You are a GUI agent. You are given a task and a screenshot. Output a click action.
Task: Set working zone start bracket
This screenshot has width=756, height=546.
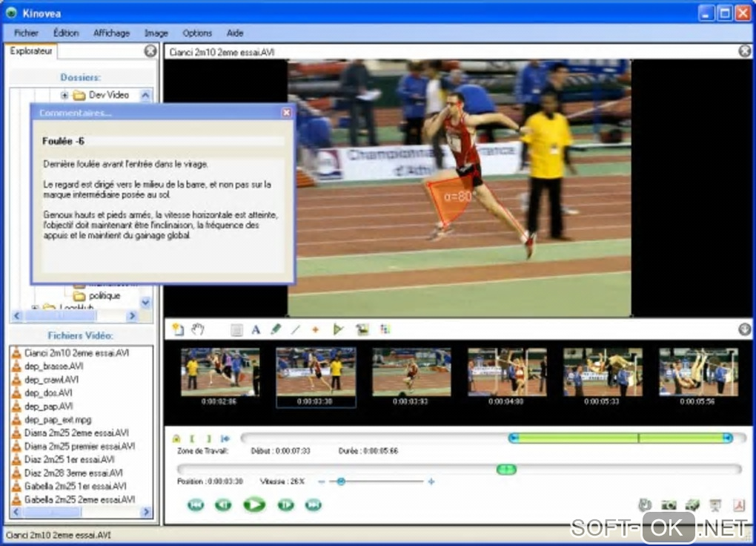[x=192, y=438]
